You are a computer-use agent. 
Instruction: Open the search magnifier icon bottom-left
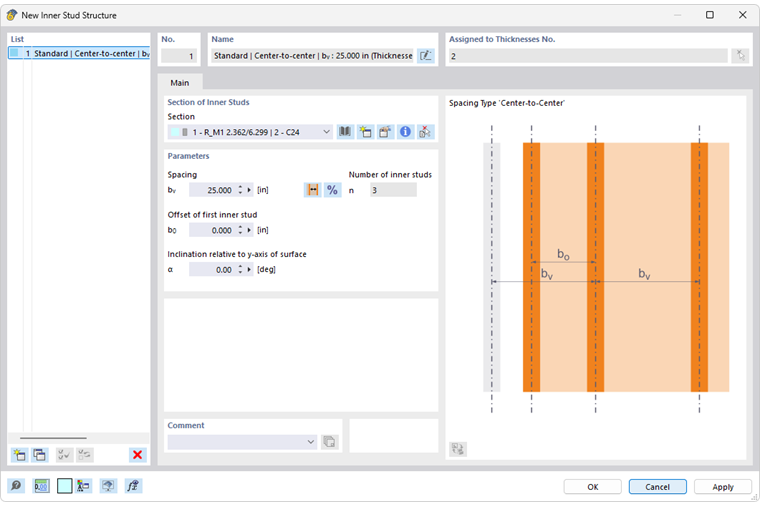pos(16,486)
